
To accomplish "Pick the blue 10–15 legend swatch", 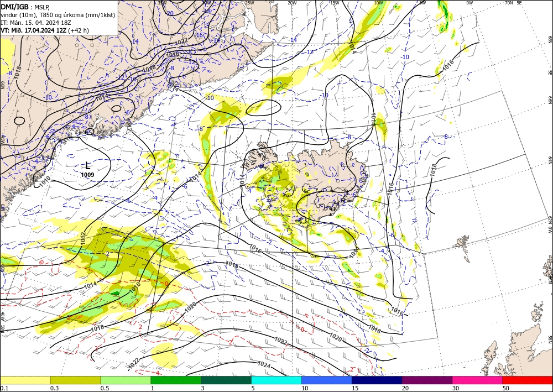I will coord(327,380).
